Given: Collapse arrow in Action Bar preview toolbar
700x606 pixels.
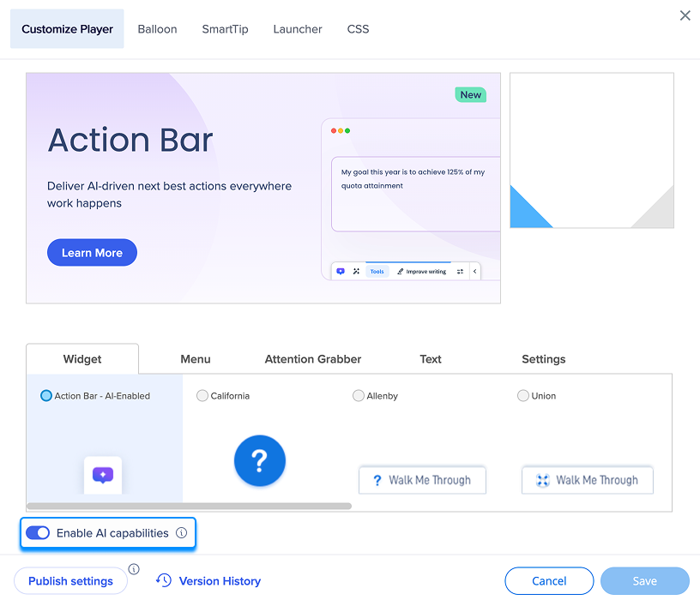Looking at the screenshot, I should tap(475, 272).
